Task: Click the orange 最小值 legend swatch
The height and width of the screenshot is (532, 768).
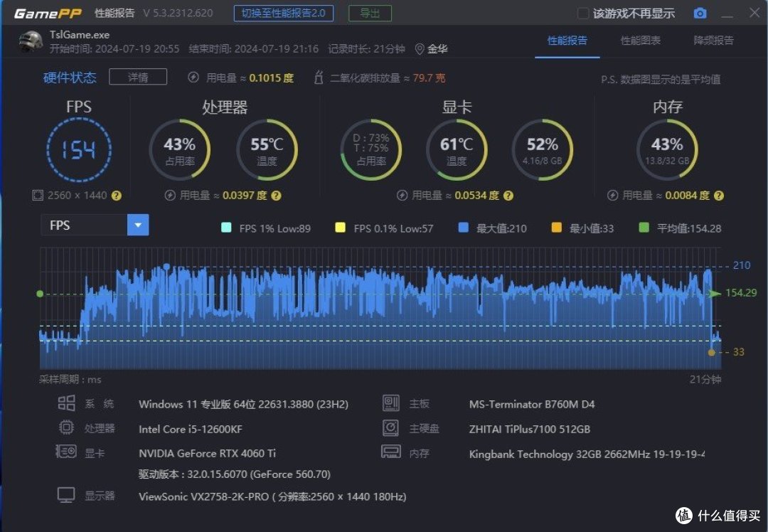Action: click(x=556, y=228)
